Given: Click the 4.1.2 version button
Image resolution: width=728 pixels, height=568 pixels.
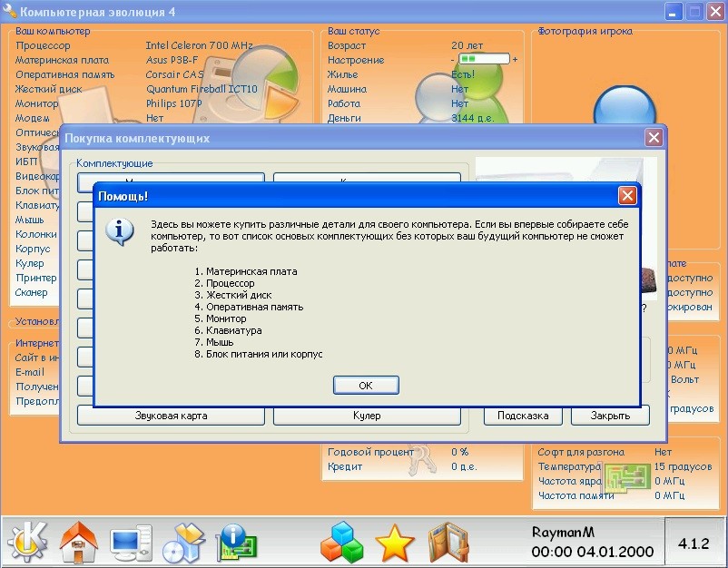Looking at the screenshot, I should tap(694, 543).
